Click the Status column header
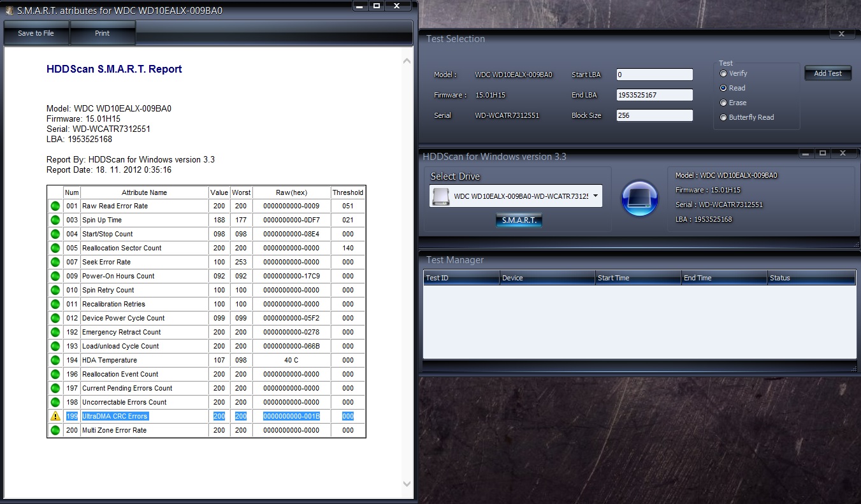861x504 pixels. pyautogui.click(x=811, y=278)
